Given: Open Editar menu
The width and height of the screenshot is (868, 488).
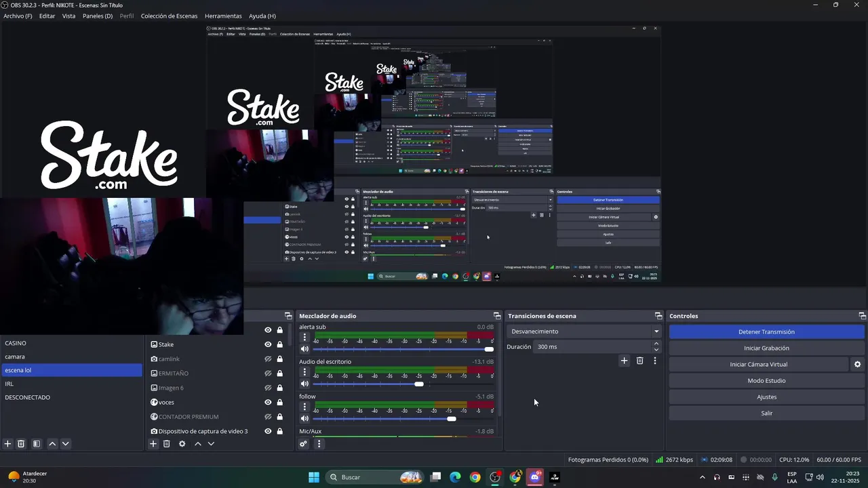Looking at the screenshot, I should pyautogui.click(x=47, y=16).
